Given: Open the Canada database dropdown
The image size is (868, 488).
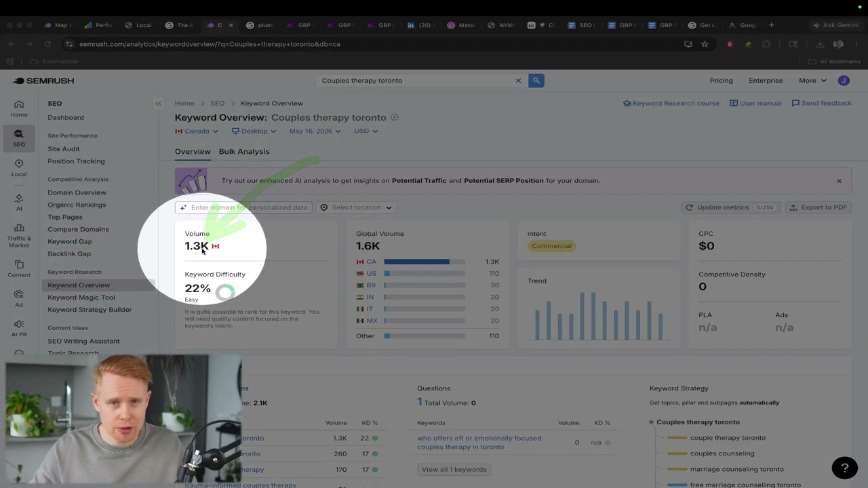Looking at the screenshot, I should (197, 131).
